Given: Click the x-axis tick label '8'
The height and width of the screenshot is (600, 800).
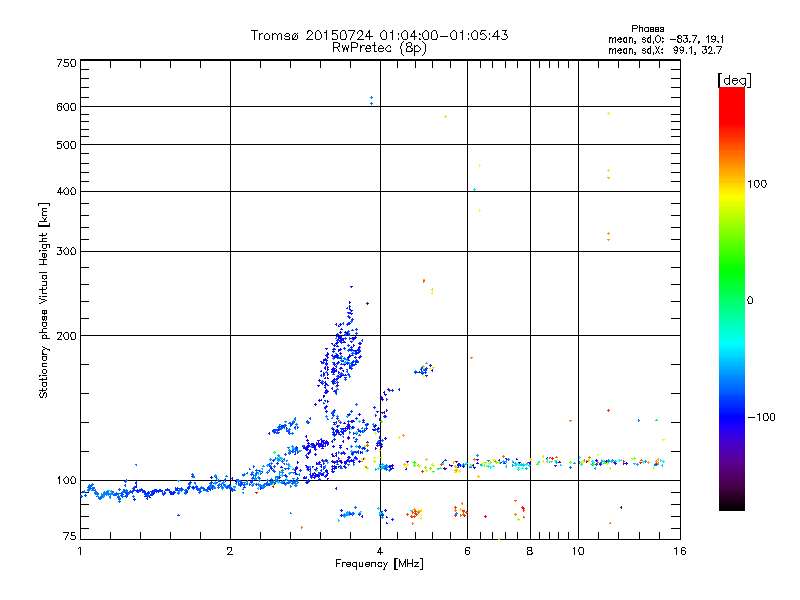Looking at the screenshot, I should coord(530,551).
